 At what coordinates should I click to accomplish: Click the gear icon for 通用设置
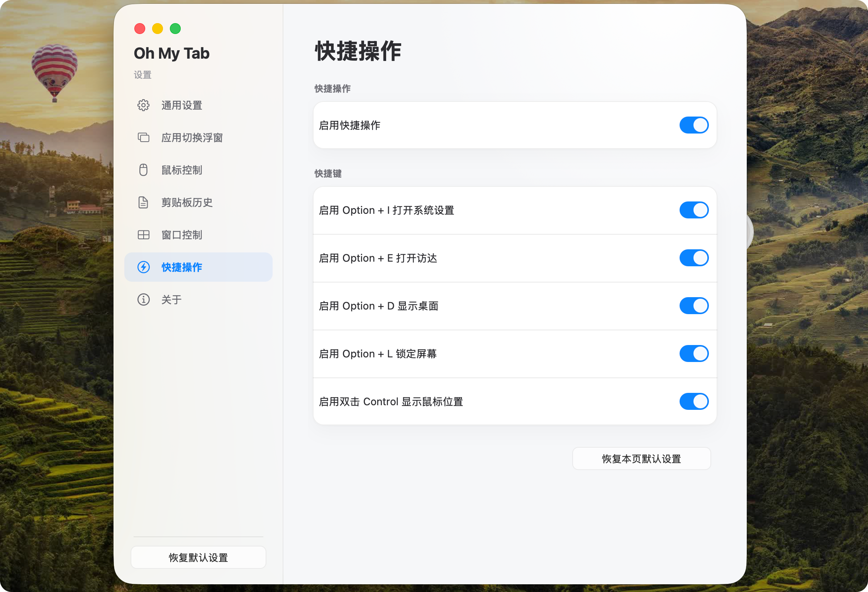[x=143, y=105]
